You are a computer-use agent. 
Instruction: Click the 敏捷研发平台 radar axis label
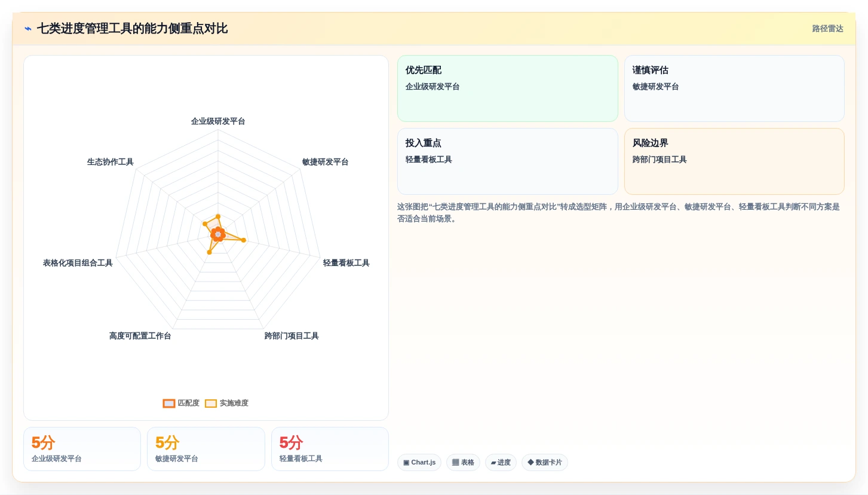coord(325,162)
